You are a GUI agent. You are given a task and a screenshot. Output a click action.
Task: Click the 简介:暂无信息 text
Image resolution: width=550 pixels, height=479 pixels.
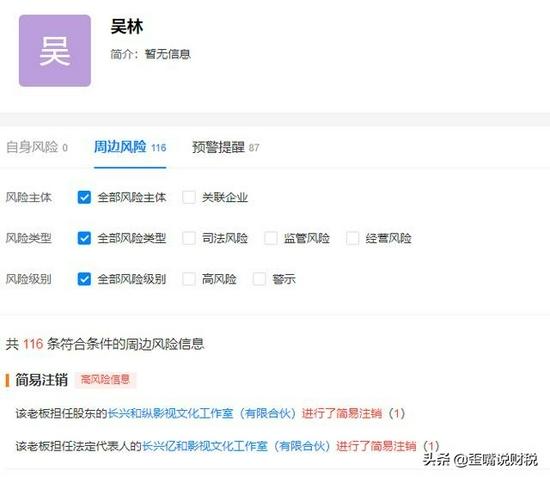coord(150,54)
